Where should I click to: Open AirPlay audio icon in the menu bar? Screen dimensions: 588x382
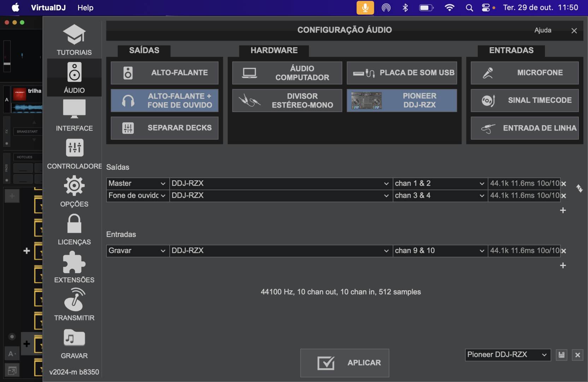coord(386,8)
